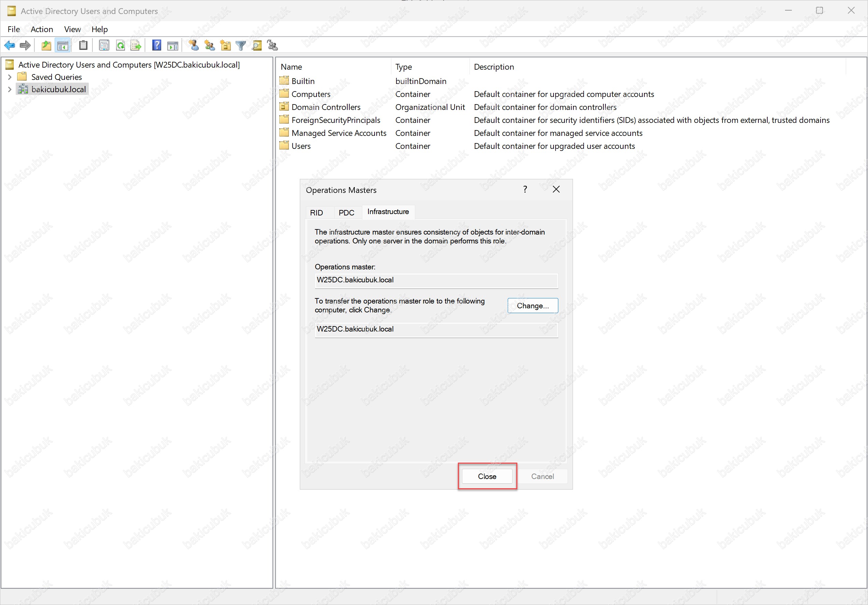
Task: Toggle the Show/Hide Action Pane icon
Action: click(x=173, y=46)
